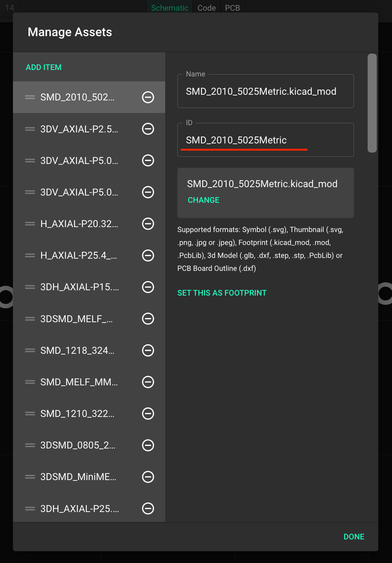Delete 3DSMD_MELF_... using its minus icon

(148, 318)
